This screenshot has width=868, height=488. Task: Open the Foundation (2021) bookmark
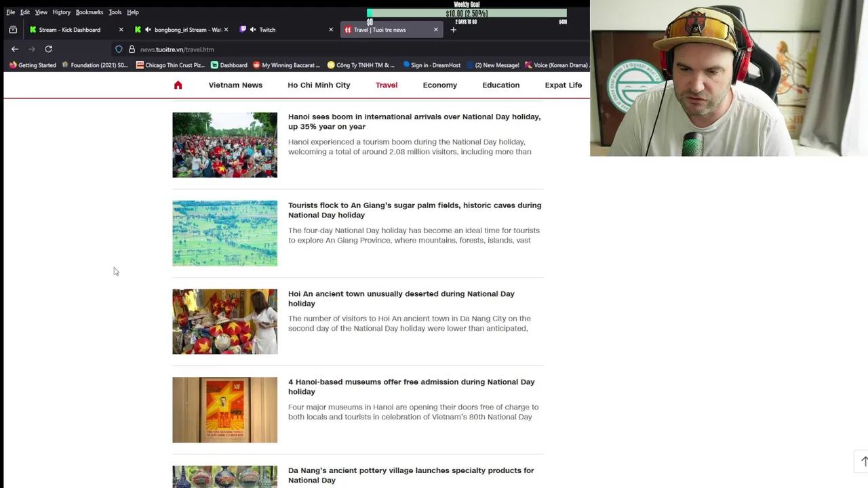point(94,65)
